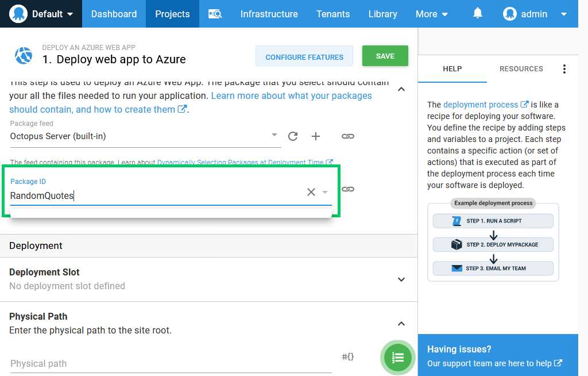This screenshot has height=376, width=588.
Task: Bind Package feed to a variable
Action: [348, 136]
